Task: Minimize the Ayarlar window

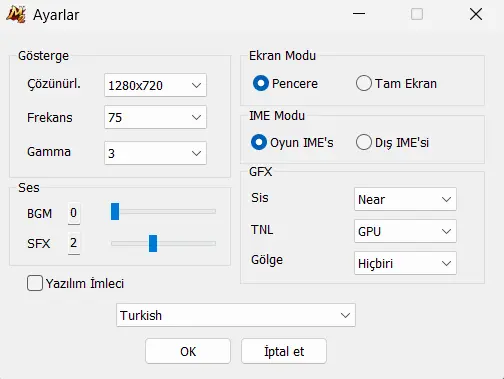Action: point(359,14)
